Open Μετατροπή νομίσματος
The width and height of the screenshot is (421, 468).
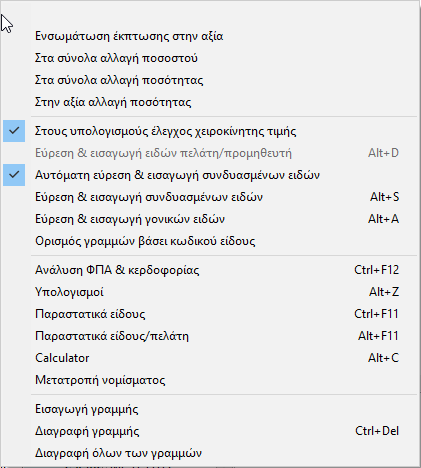[x=210, y=380]
